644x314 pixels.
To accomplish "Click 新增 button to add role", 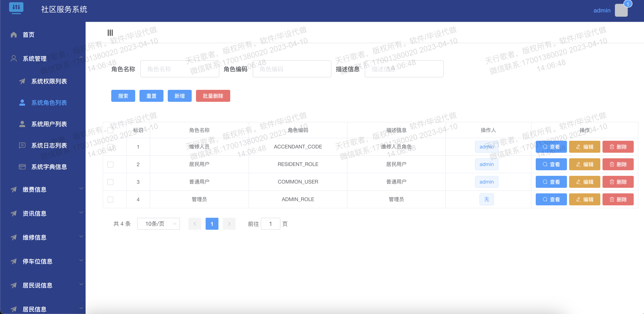I will click(179, 96).
